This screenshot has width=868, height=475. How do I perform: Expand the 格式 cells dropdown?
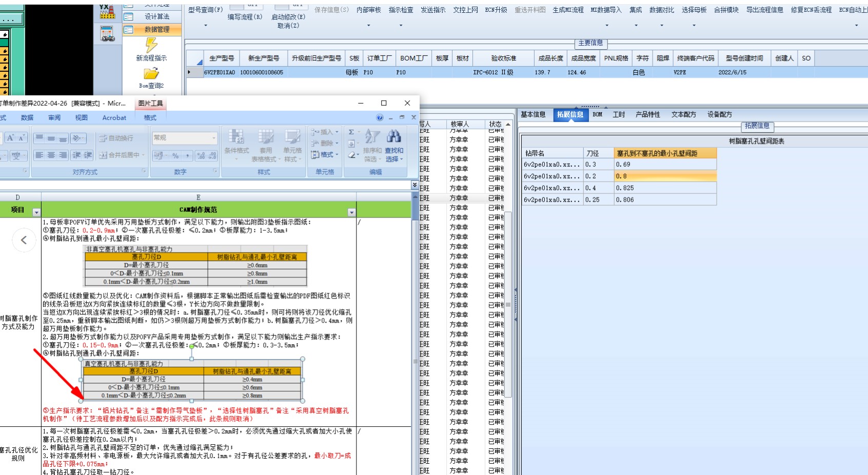337,155
